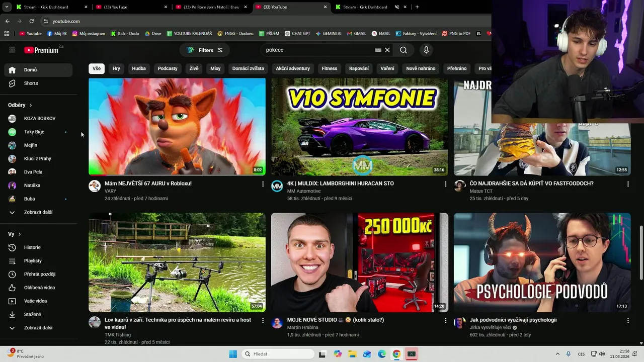Go to Domů in the sidebar
The image size is (644, 362).
pos(39,69)
